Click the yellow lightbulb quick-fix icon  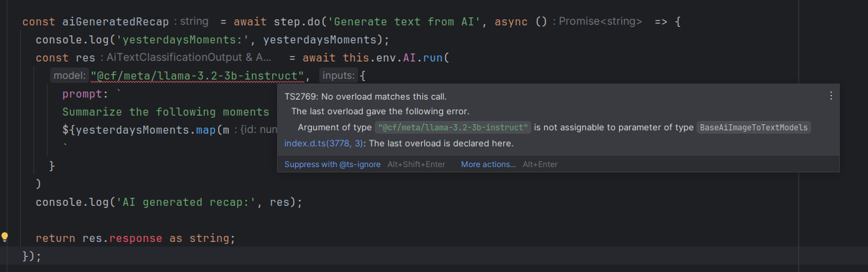click(5, 237)
